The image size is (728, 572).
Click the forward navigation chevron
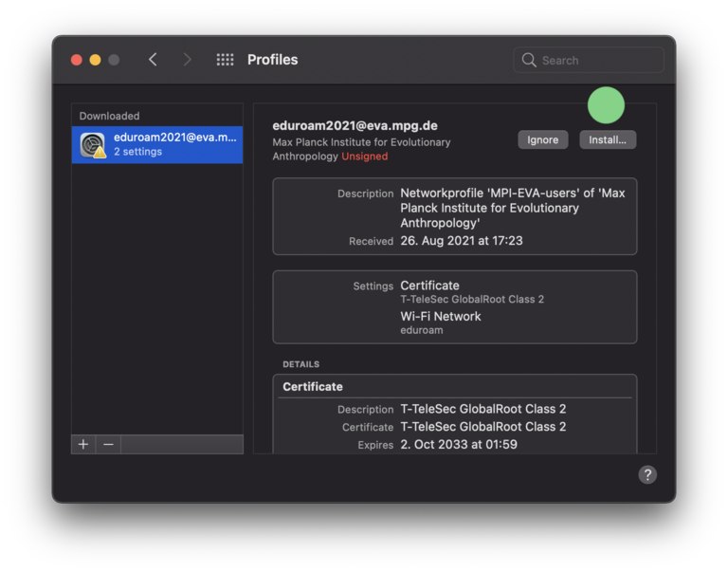pos(187,60)
